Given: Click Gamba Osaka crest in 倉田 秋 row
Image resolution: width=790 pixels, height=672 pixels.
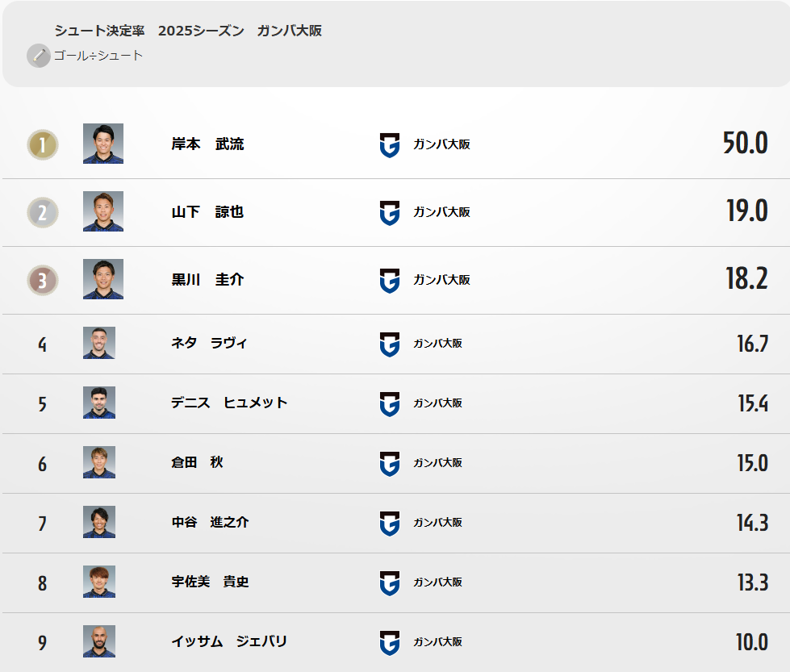Looking at the screenshot, I should 390,463.
